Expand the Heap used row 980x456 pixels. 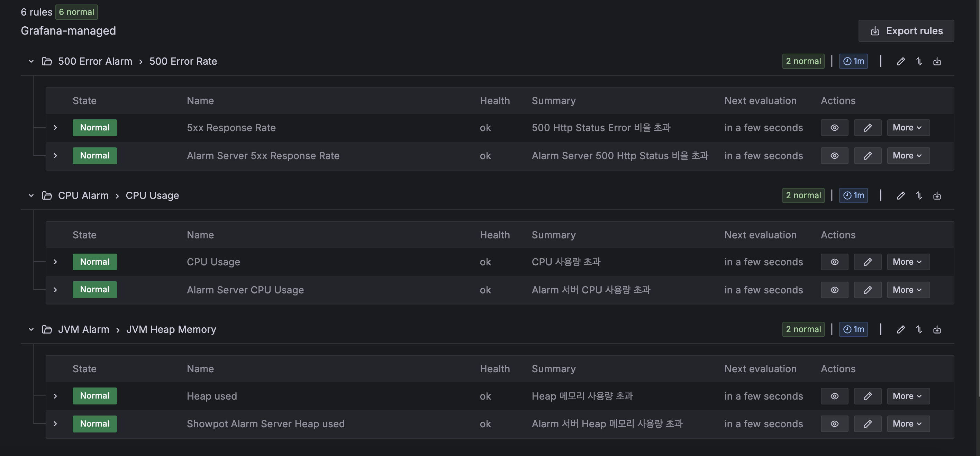tap(56, 396)
